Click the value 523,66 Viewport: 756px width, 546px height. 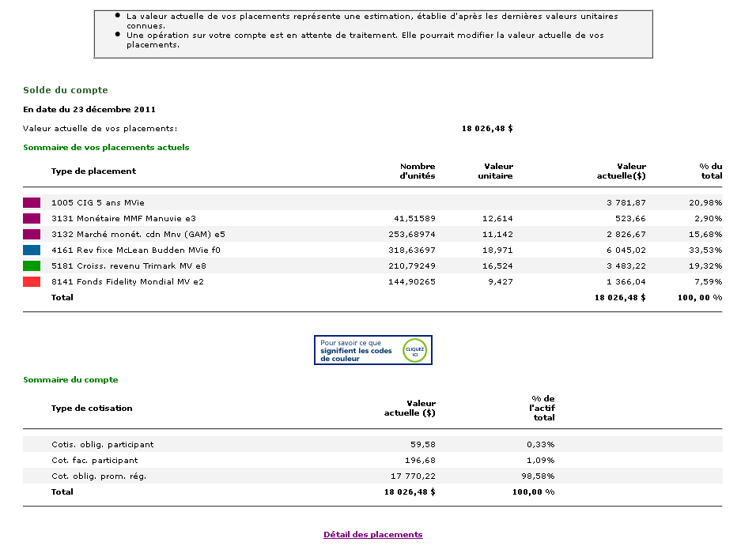(630, 219)
